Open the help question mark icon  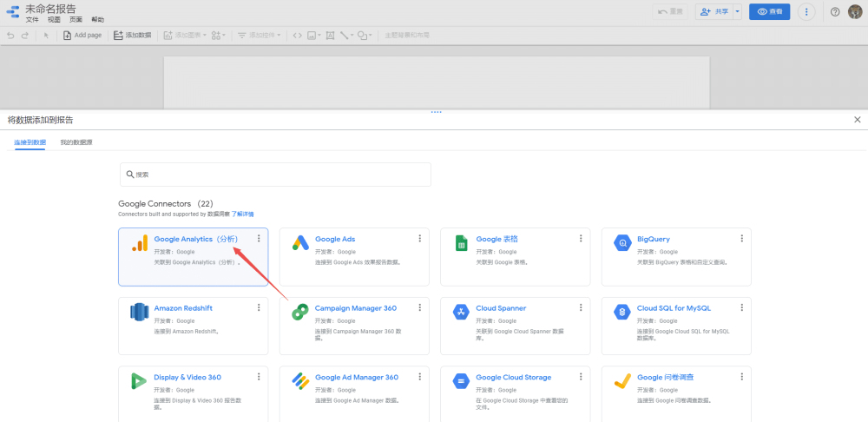pyautogui.click(x=834, y=12)
